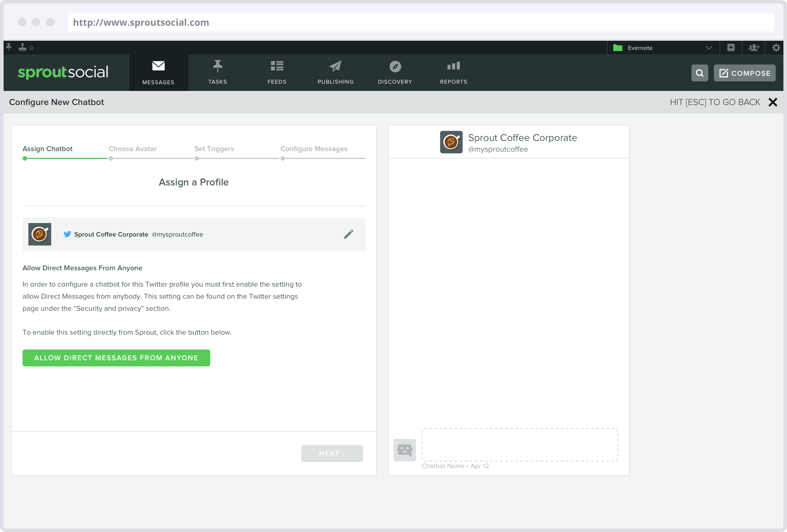Click the Next button
Screen dimensions: 787x532
pyautogui.click(x=332, y=453)
